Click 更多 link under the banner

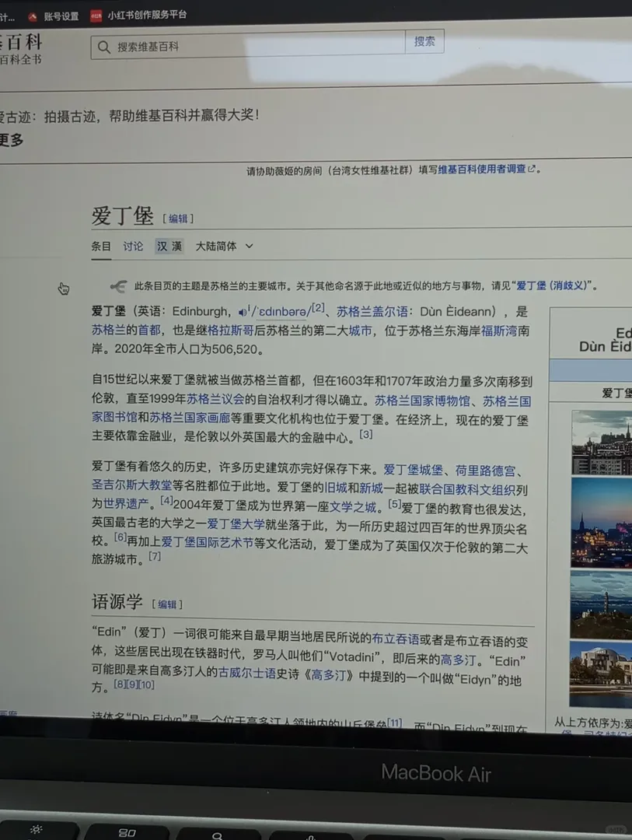pos(12,140)
